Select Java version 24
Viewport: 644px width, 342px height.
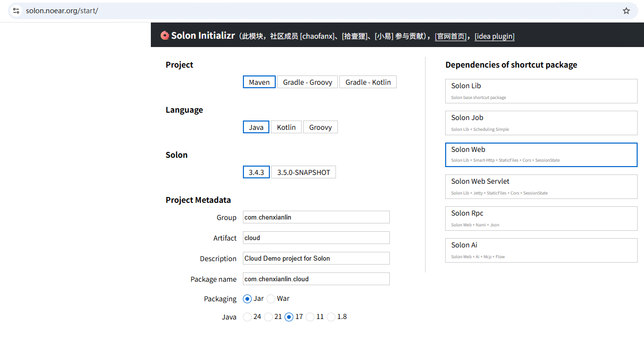pos(247,317)
